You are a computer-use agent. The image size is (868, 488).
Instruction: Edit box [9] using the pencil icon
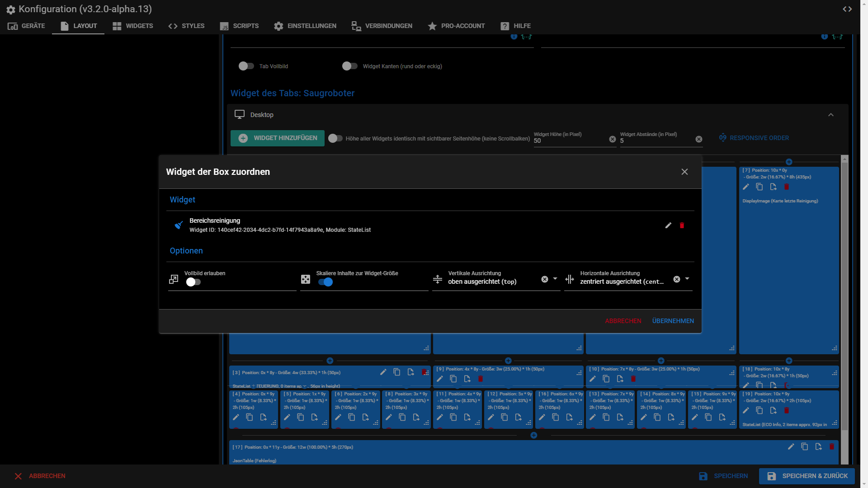pyautogui.click(x=439, y=379)
